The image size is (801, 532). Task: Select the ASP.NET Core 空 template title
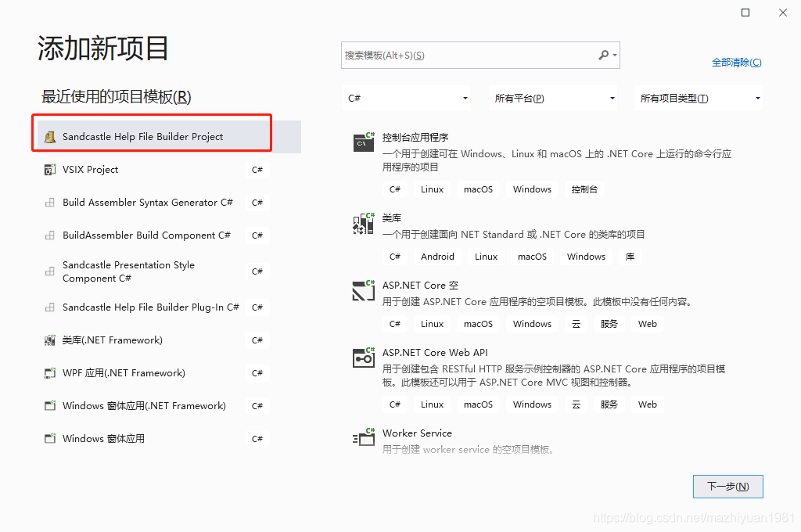(420, 285)
